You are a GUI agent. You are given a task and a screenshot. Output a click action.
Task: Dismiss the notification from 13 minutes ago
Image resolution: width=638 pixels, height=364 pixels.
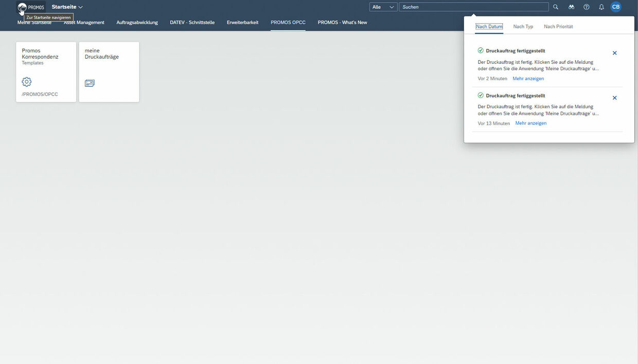614,98
